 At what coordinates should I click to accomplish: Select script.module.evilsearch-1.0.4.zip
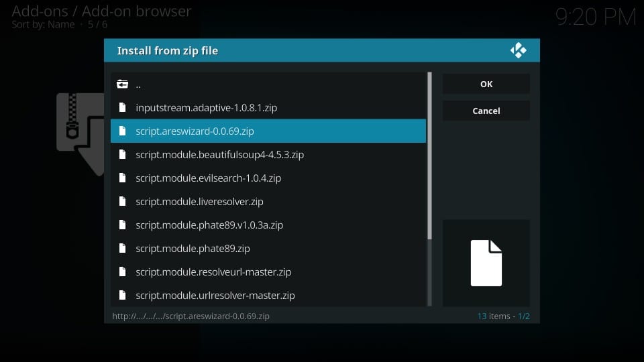point(268,178)
